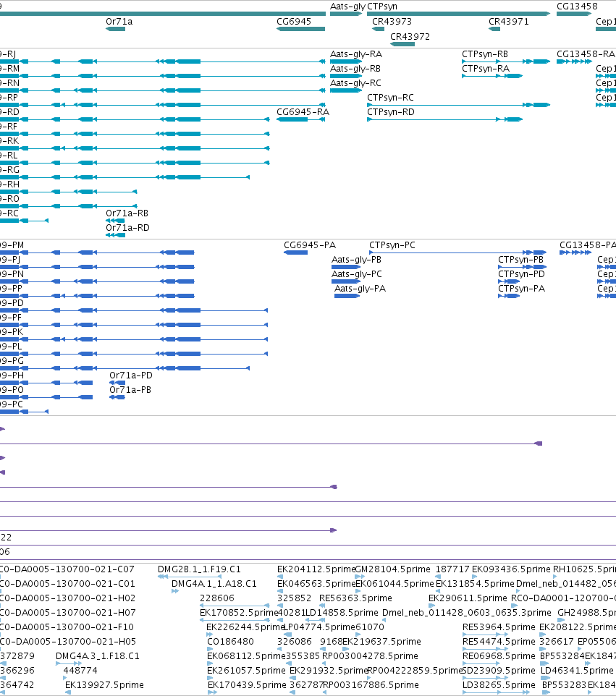
Task: Open the EK290611.5prime label
Action: click(x=468, y=598)
